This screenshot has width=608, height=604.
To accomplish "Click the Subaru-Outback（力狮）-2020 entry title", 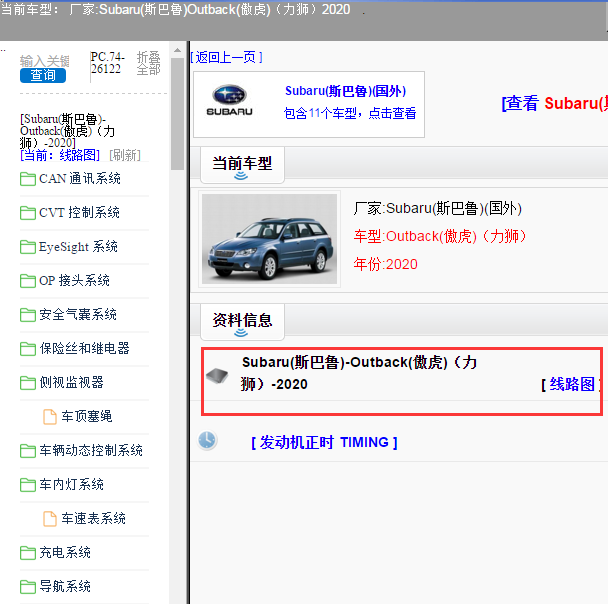I will click(359, 373).
